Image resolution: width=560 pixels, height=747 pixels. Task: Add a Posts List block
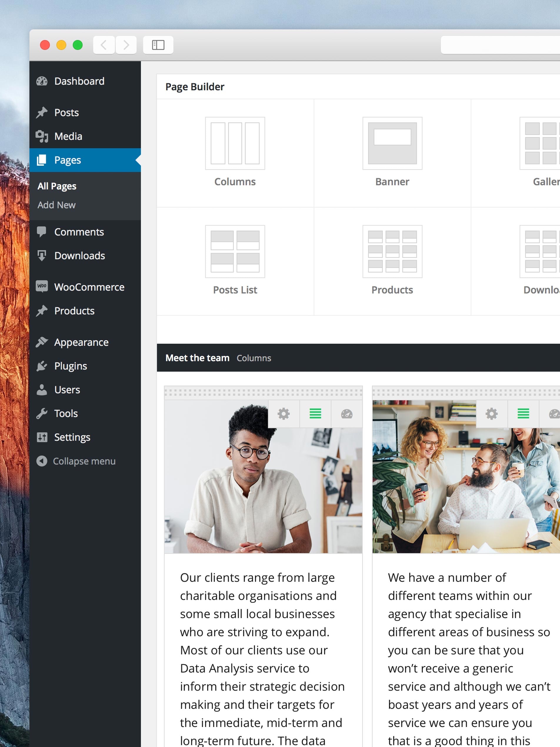[x=235, y=261]
